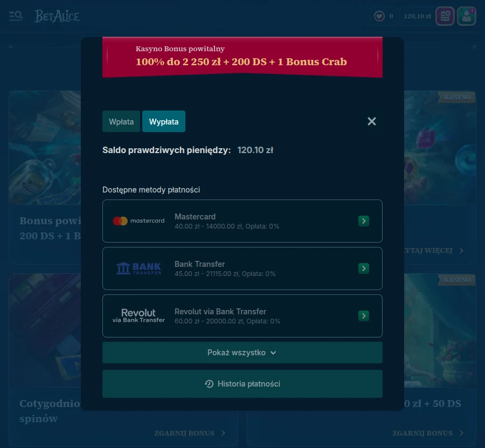Click the search menu icon top left

[16, 16]
